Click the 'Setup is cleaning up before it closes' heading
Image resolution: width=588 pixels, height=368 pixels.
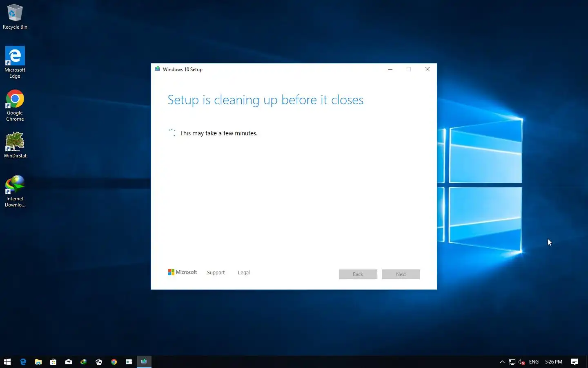tap(265, 100)
